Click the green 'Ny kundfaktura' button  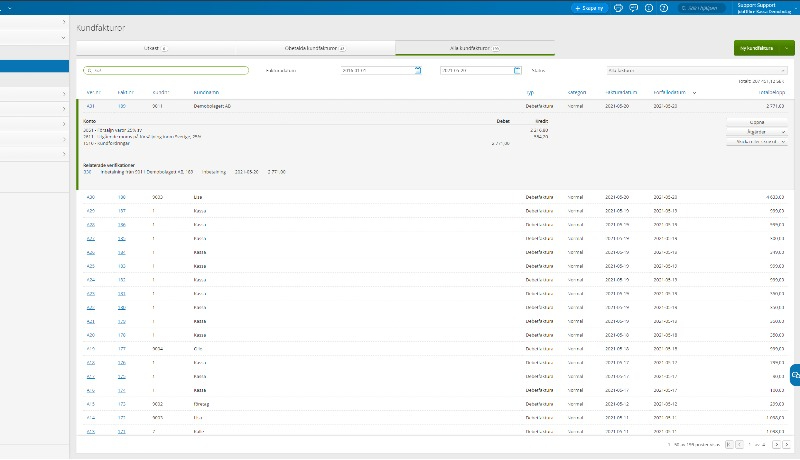coord(757,48)
